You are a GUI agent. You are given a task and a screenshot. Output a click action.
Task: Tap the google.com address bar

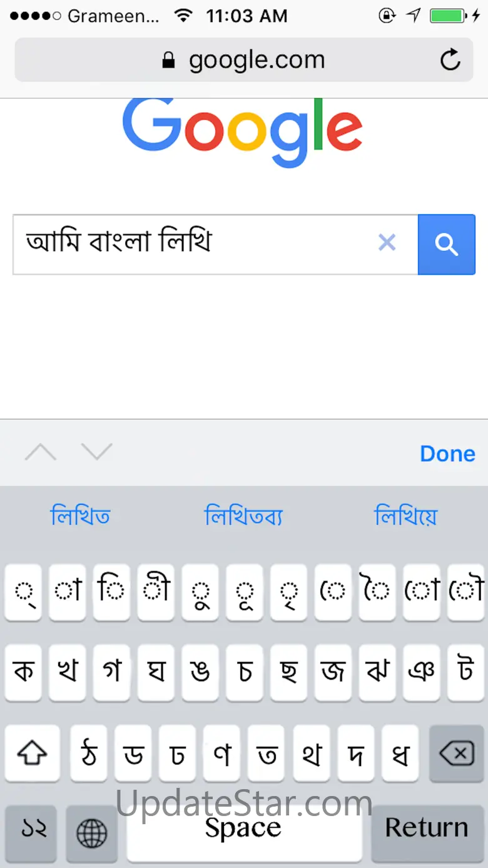point(244,60)
